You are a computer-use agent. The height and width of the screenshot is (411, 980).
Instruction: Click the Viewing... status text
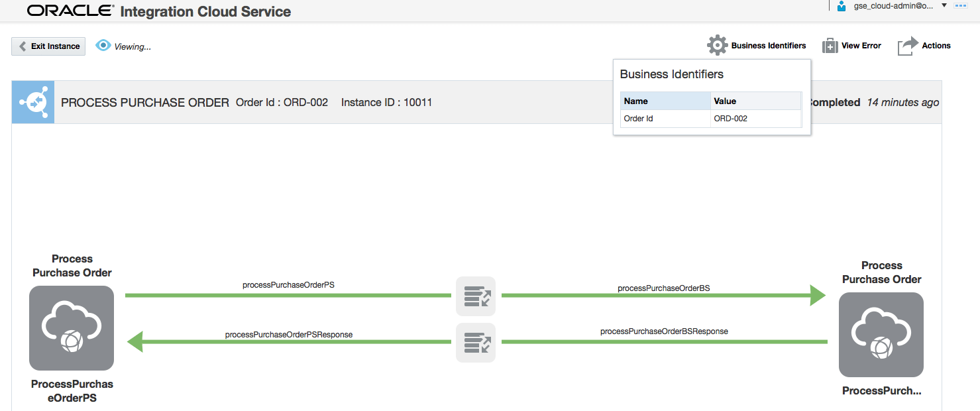pyautogui.click(x=133, y=46)
